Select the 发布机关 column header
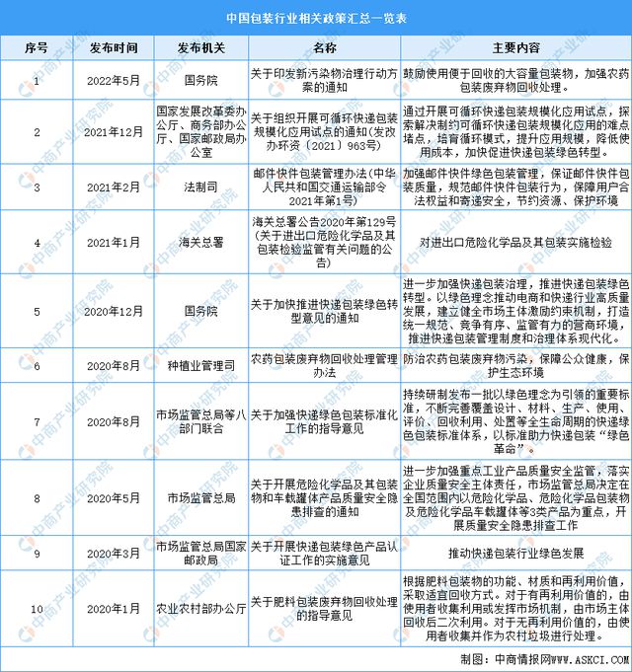 (201, 48)
